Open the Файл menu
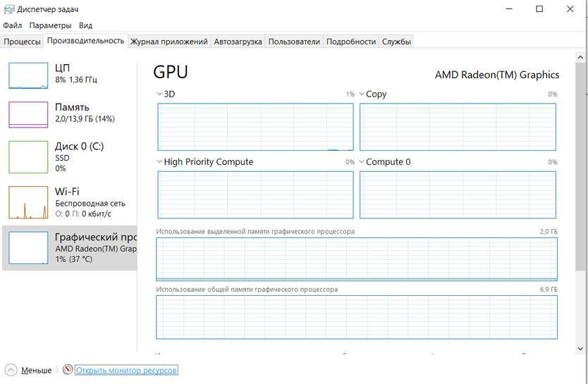Screen dimensions: 588x384 (12, 25)
